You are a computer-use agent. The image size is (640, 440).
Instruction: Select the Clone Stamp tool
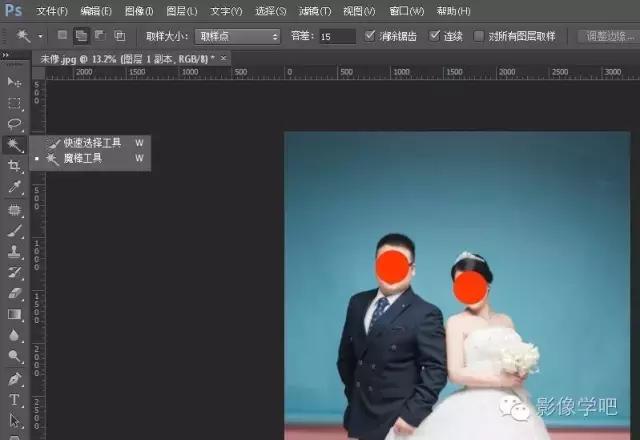pyautogui.click(x=14, y=252)
